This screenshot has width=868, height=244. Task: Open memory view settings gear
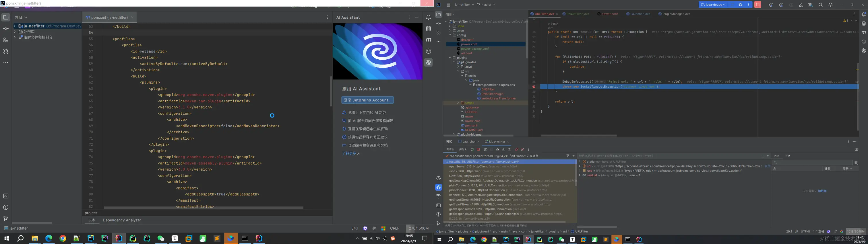pyautogui.click(x=856, y=163)
